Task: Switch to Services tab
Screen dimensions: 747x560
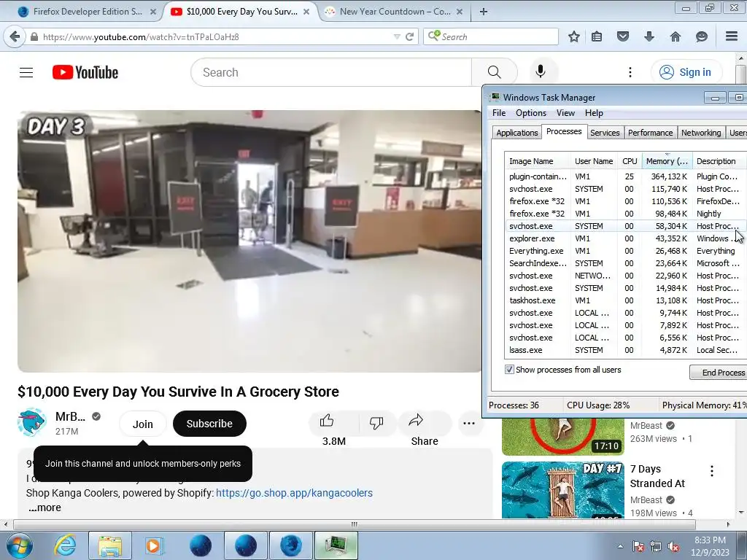Action: tap(605, 133)
